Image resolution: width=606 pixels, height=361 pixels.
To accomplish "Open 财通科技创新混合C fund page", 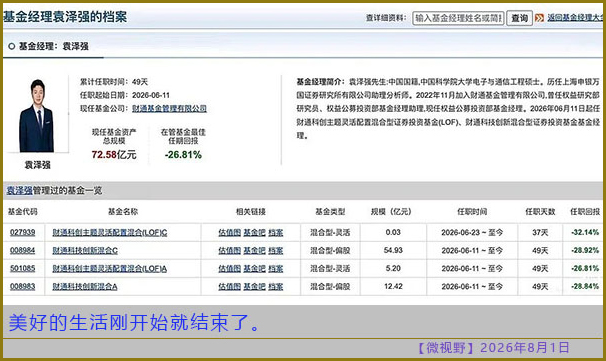I will coord(85,250).
